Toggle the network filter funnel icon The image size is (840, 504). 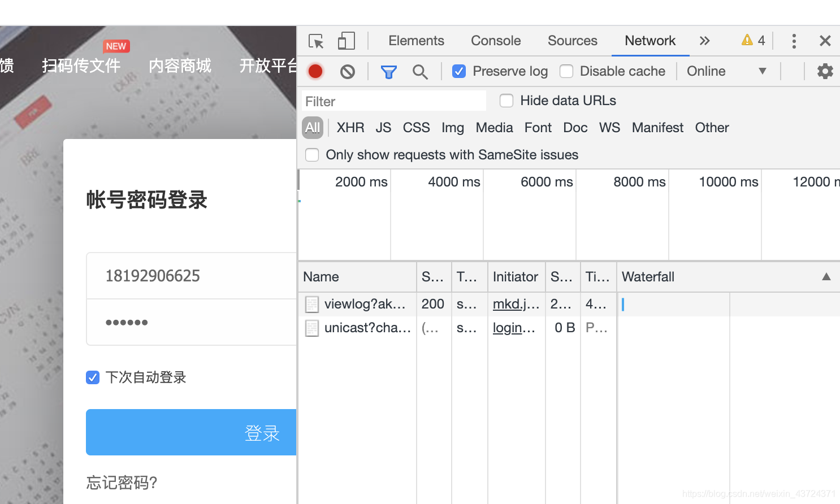point(389,72)
